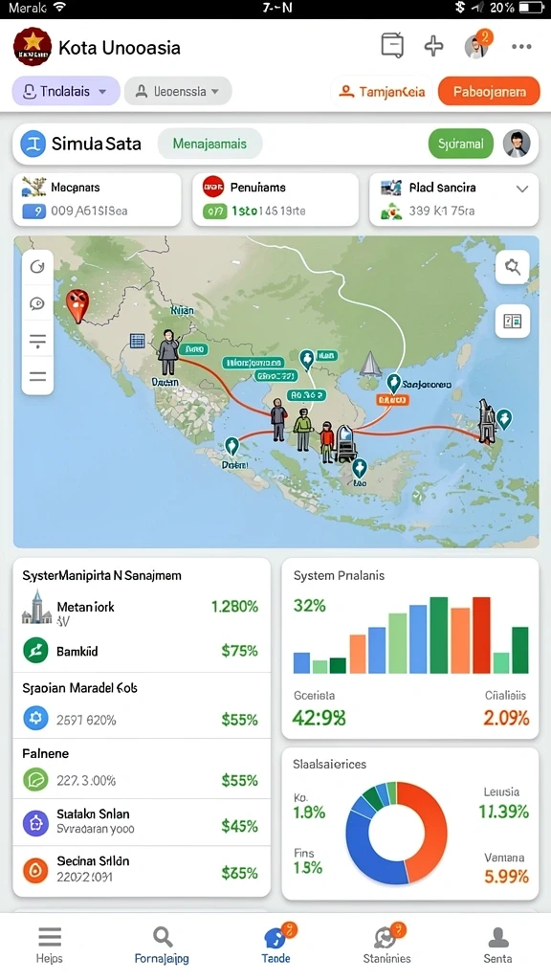Tap the green Bamkiid icon
The width and height of the screenshot is (551, 980).
(x=35, y=651)
